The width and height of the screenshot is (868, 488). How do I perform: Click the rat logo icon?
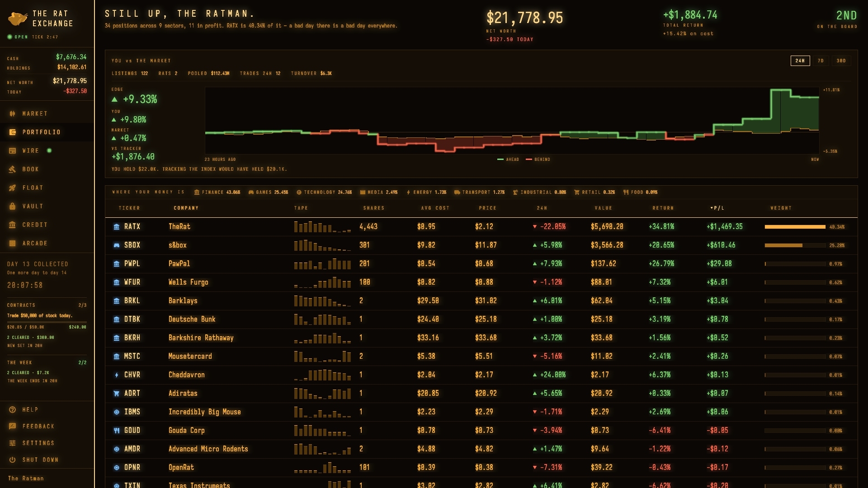(18, 19)
